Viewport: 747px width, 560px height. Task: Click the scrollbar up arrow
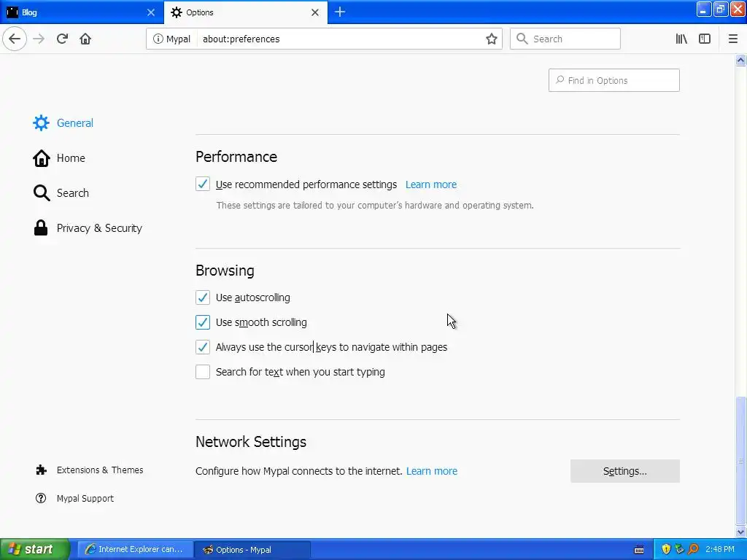pos(740,60)
